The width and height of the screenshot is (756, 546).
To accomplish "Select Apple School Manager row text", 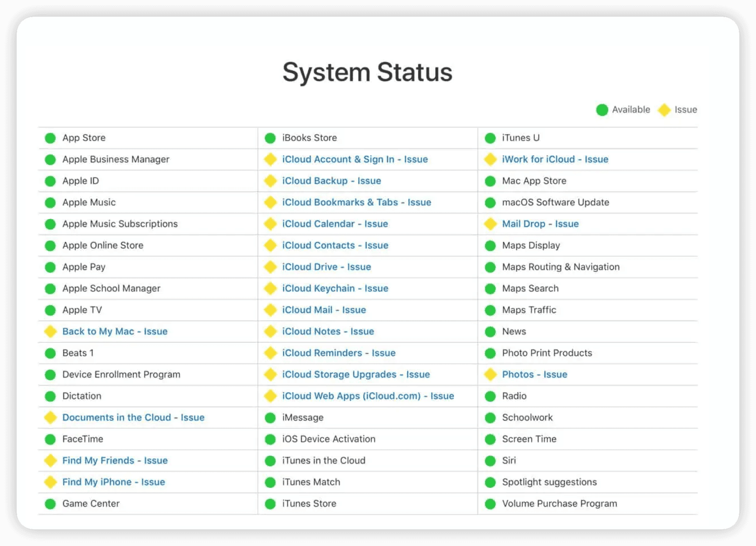I will coord(111,288).
